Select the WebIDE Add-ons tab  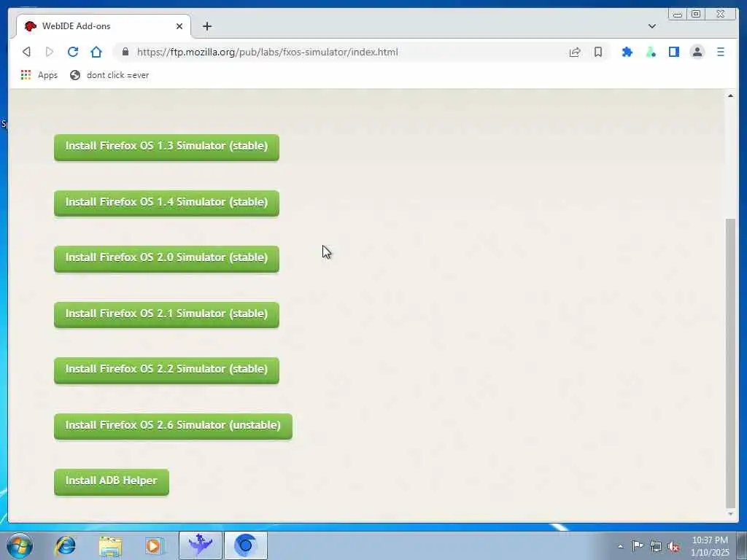[104, 26]
